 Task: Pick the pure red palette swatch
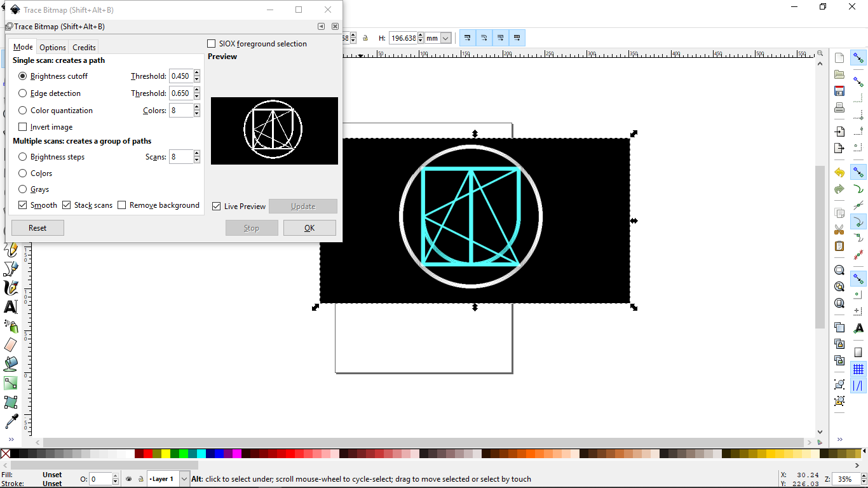click(148, 454)
